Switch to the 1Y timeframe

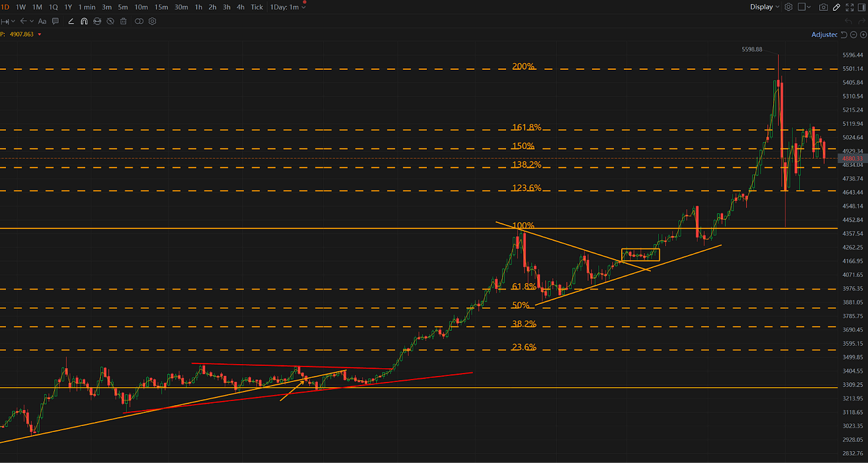(69, 7)
